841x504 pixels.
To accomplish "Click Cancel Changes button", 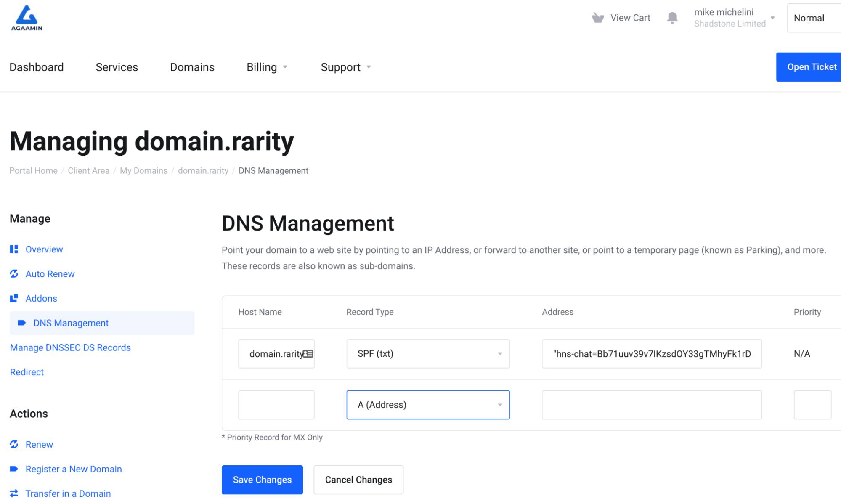I will point(359,480).
